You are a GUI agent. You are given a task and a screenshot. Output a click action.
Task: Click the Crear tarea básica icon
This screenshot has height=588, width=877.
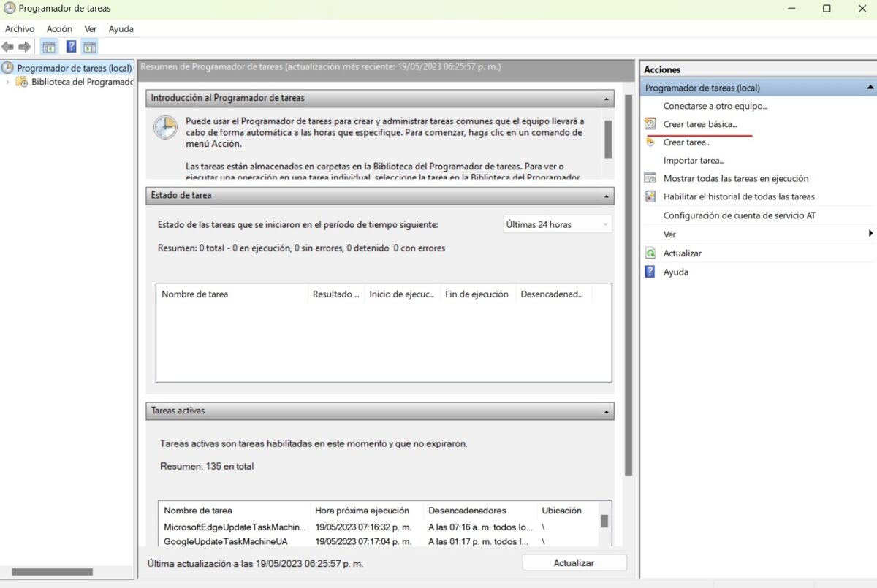click(650, 124)
